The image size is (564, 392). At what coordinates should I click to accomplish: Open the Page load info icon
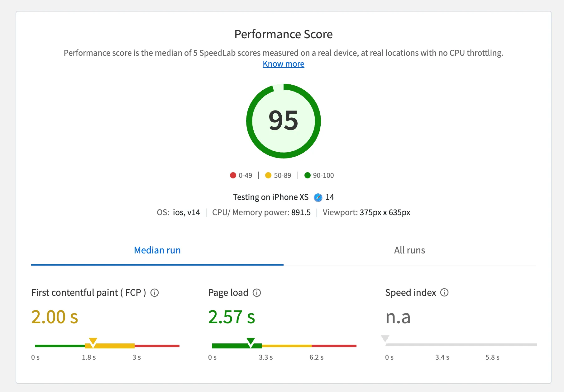[x=257, y=293]
